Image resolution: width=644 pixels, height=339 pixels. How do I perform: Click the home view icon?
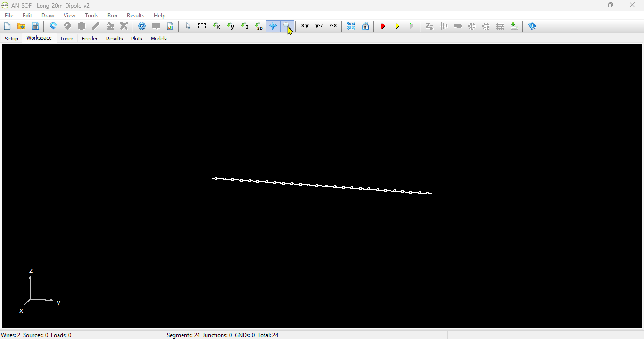pos(365,26)
